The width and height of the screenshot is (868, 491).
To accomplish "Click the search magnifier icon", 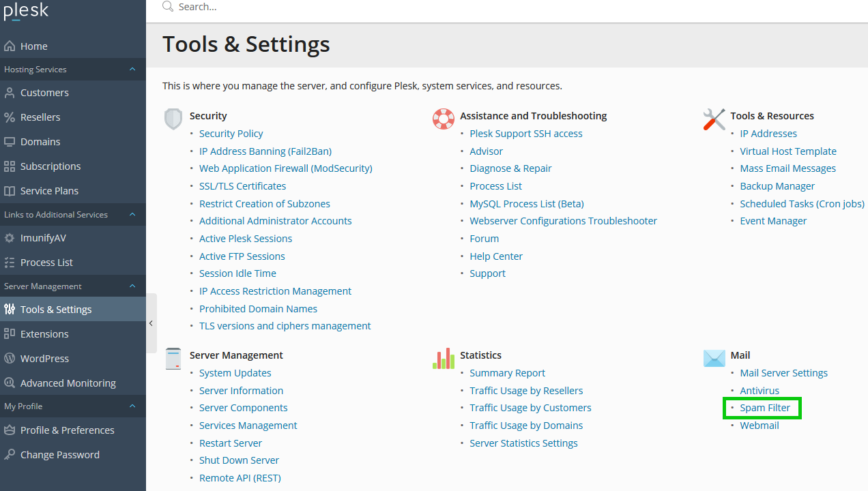I will coord(168,7).
